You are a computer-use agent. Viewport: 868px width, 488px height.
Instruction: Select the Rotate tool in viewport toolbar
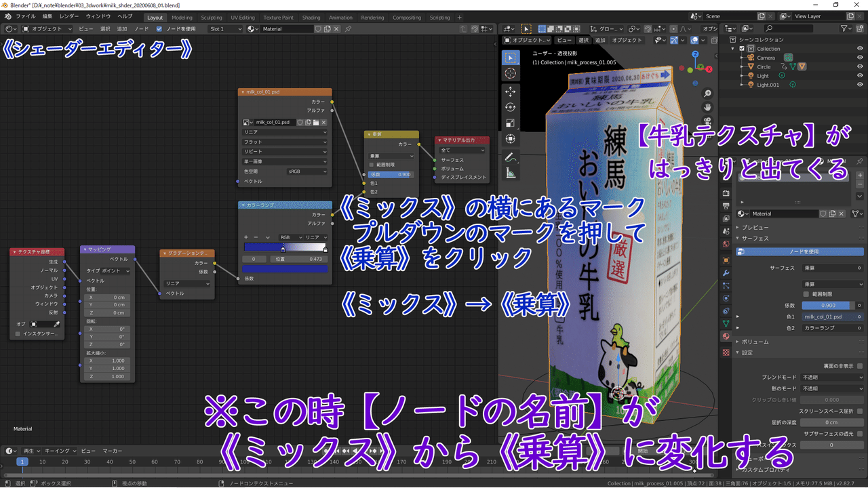510,107
